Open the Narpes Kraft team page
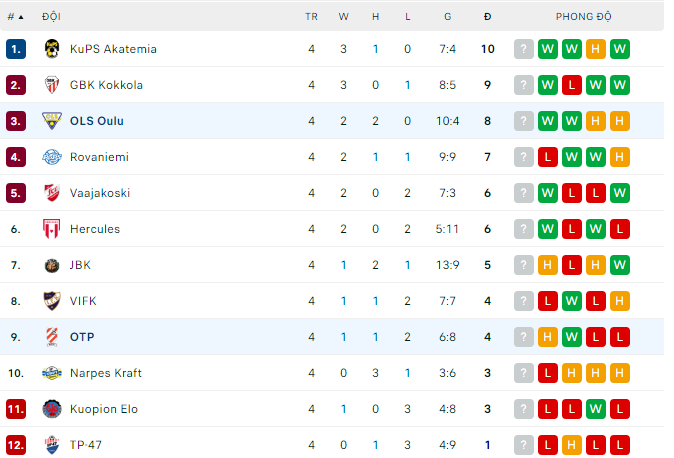 click(106, 373)
